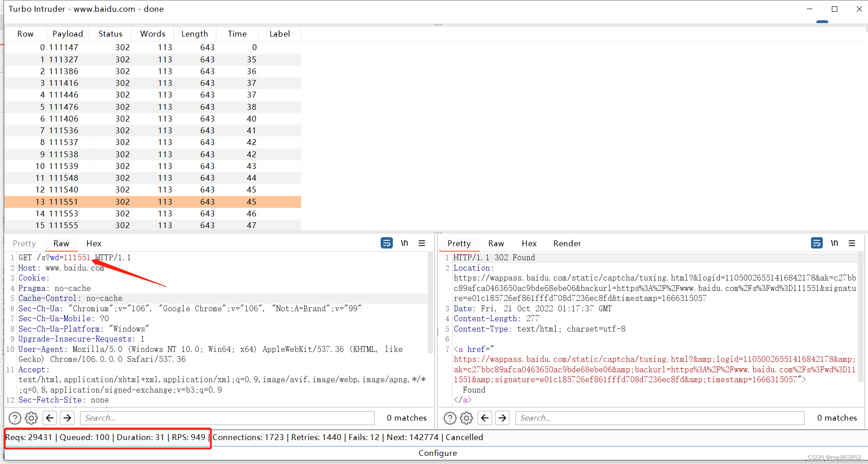Sort table by Label column header
Image resolution: width=868 pixels, height=464 pixels.
pos(280,34)
